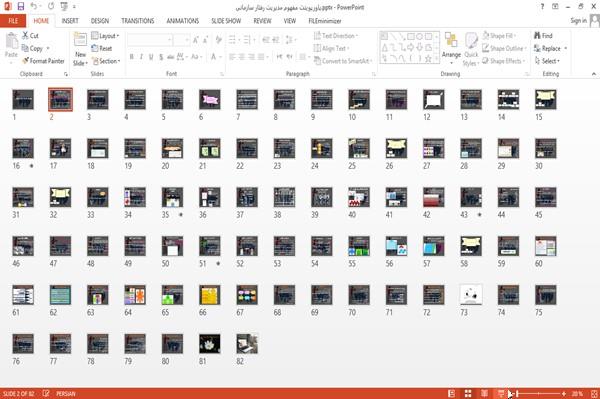The width and height of the screenshot is (600, 399).
Task: Open the Arrange tool
Action: tap(451, 49)
